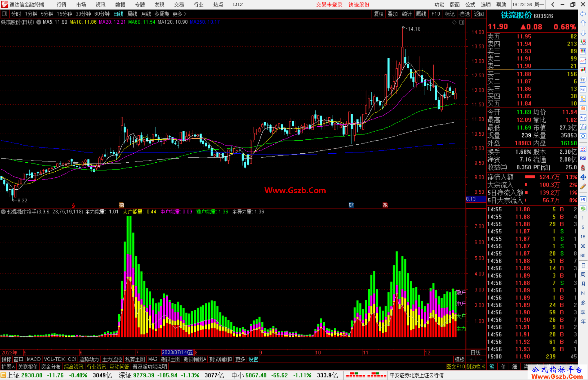Click the Tongdaxin app logo icon
This screenshot has height=380, width=588.
tap(5, 4)
